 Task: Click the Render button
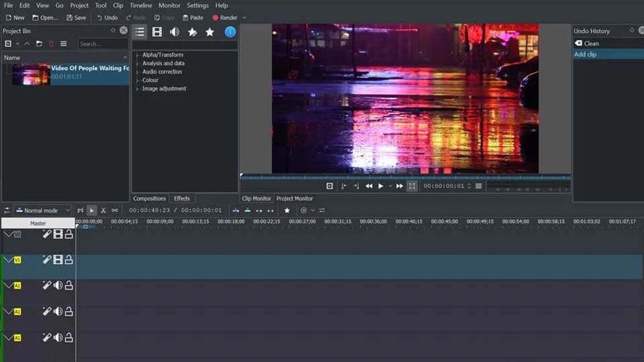pos(225,17)
